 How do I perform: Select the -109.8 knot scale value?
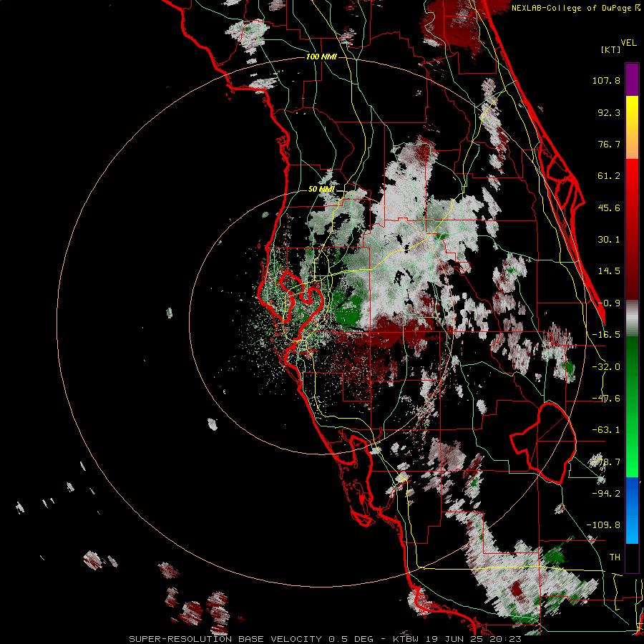click(x=603, y=525)
